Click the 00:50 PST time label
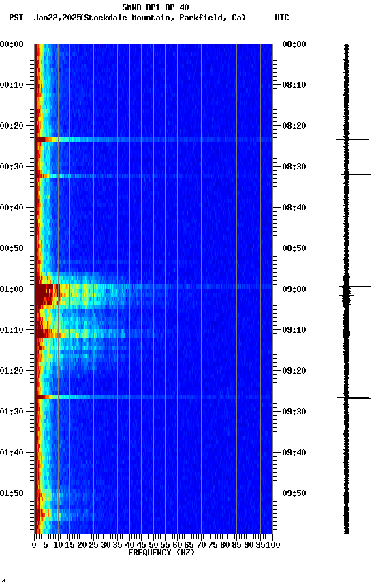The height and width of the screenshot is (588, 376). click(x=12, y=248)
